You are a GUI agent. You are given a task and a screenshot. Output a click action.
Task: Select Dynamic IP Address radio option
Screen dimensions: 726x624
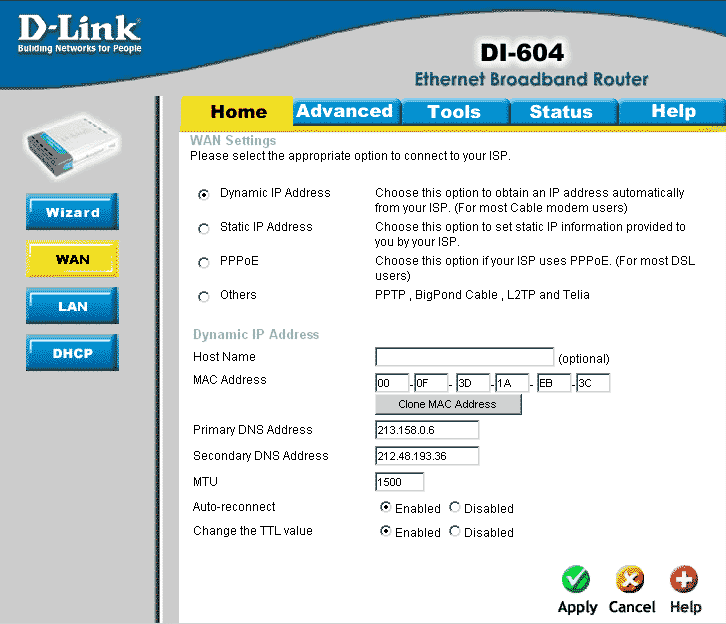(x=203, y=194)
